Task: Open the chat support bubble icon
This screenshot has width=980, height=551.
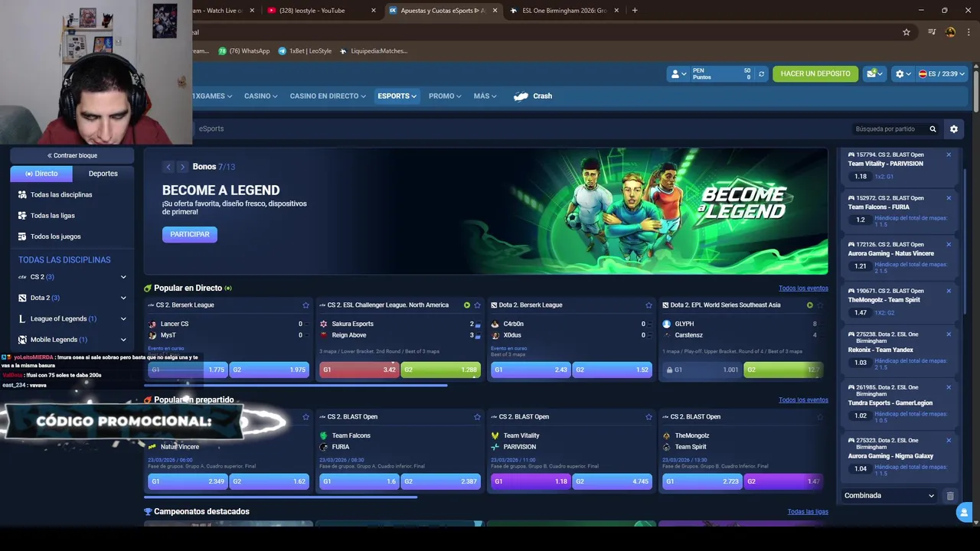Action: click(x=965, y=513)
